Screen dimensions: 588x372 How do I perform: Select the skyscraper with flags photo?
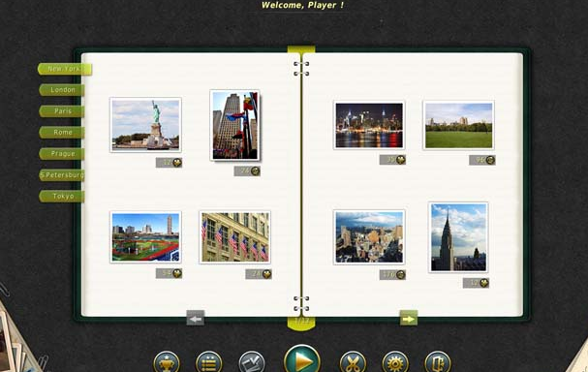(235, 125)
